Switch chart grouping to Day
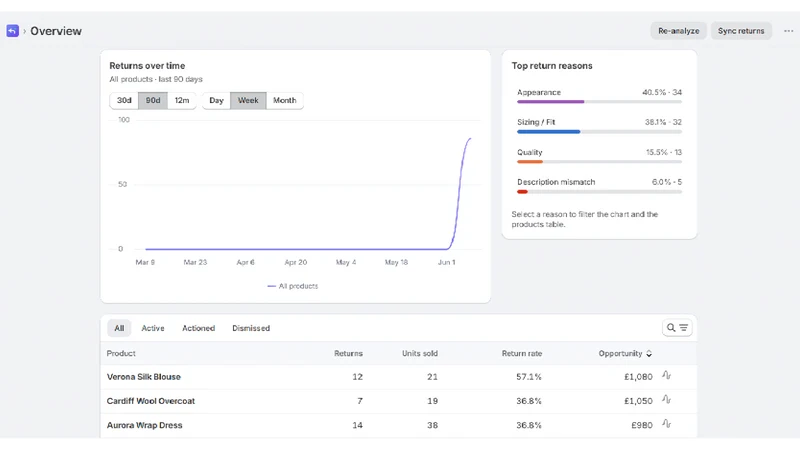The height and width of the screenshot is (450, 800). (216, 101)
